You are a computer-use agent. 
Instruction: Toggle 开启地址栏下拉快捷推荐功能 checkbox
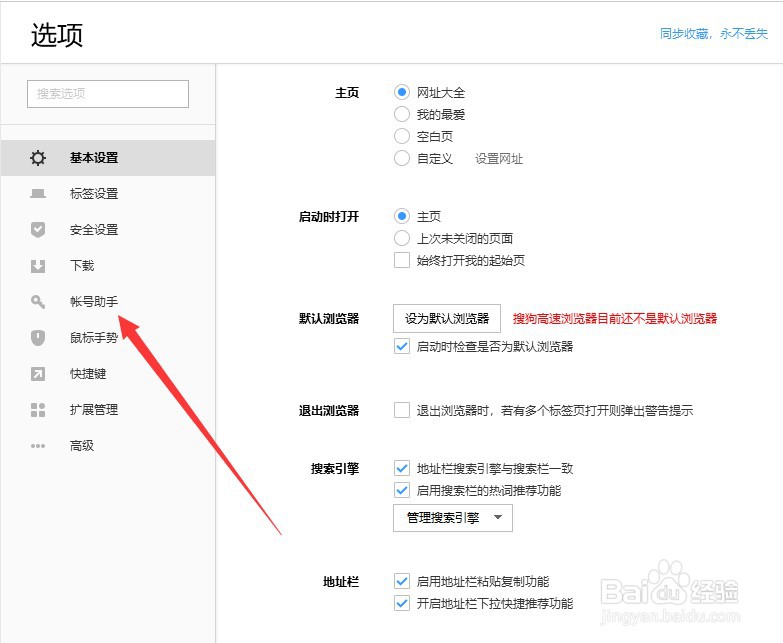(402, 603)
